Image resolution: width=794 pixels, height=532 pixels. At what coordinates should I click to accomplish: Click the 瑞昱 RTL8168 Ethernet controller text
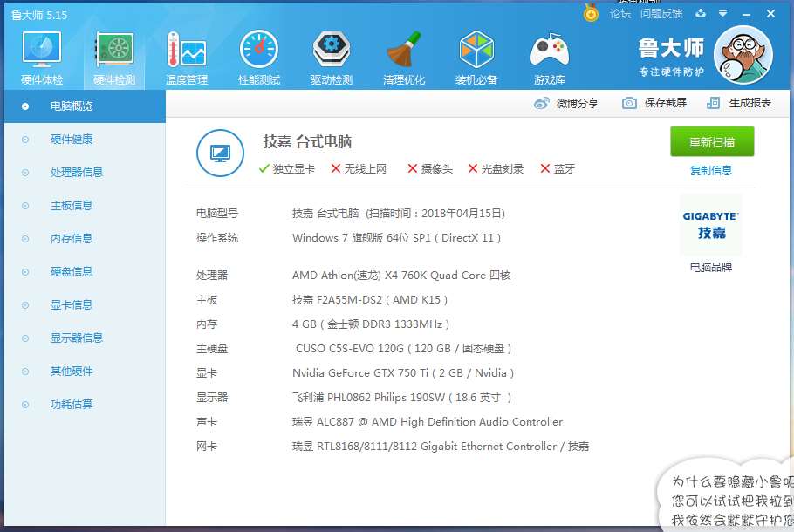(441, 447)
